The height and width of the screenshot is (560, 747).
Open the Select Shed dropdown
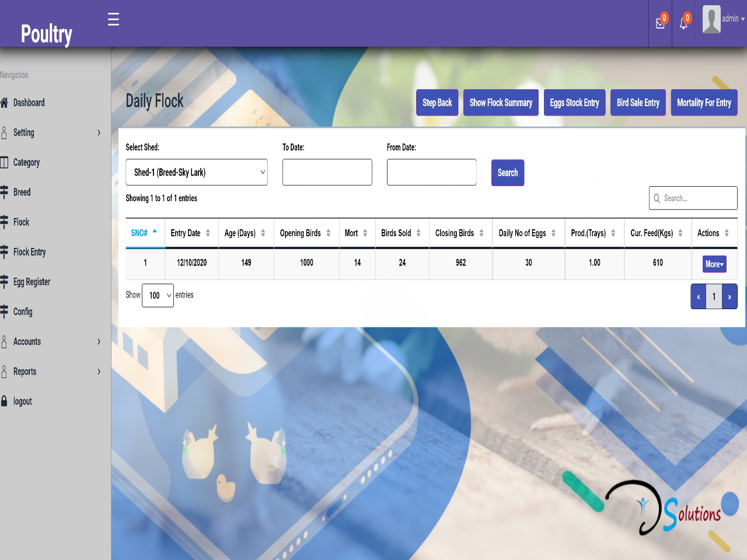point(197,173)
